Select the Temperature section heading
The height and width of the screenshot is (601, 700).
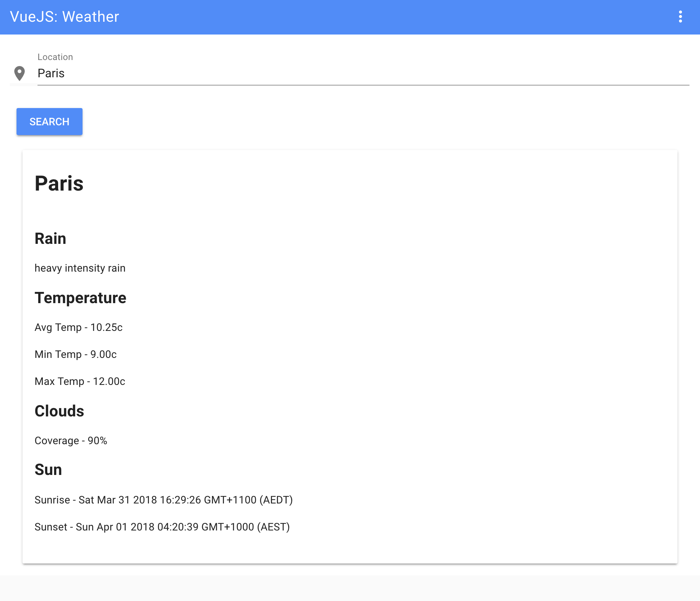click(80, 298)
